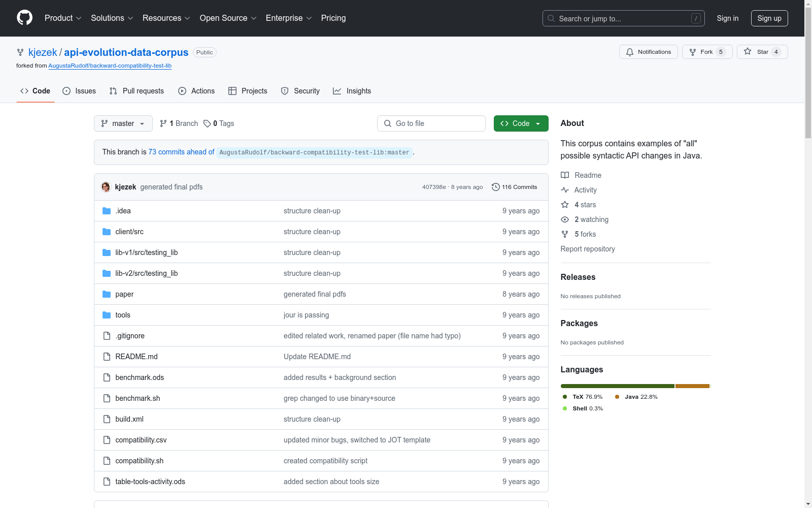Click the GitHub logo icon
Screen dimensions: 812x508
click(24, 18)
